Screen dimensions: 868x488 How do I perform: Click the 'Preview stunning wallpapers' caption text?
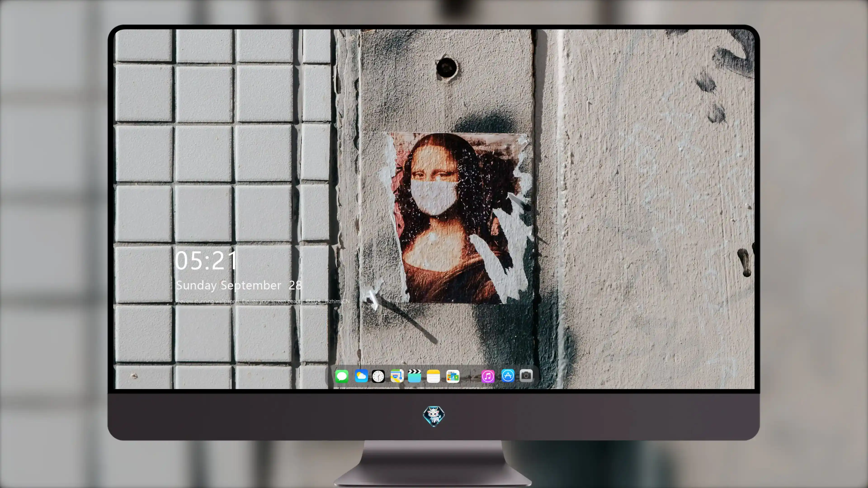(262, 301)
